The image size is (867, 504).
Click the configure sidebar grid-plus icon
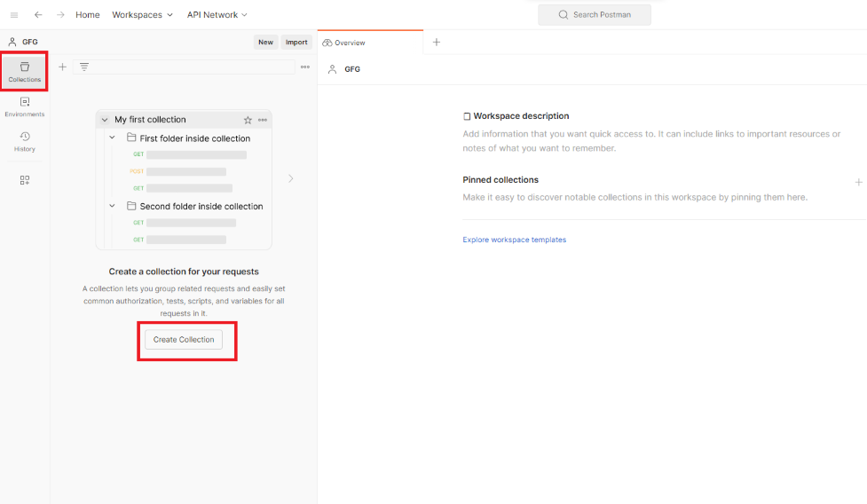(x=24, y=180)
